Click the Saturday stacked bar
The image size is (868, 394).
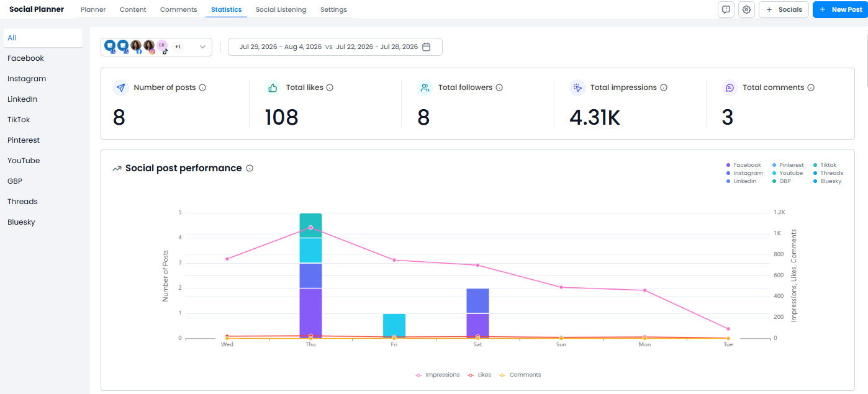pyautogui.click(x=477, y=313)
